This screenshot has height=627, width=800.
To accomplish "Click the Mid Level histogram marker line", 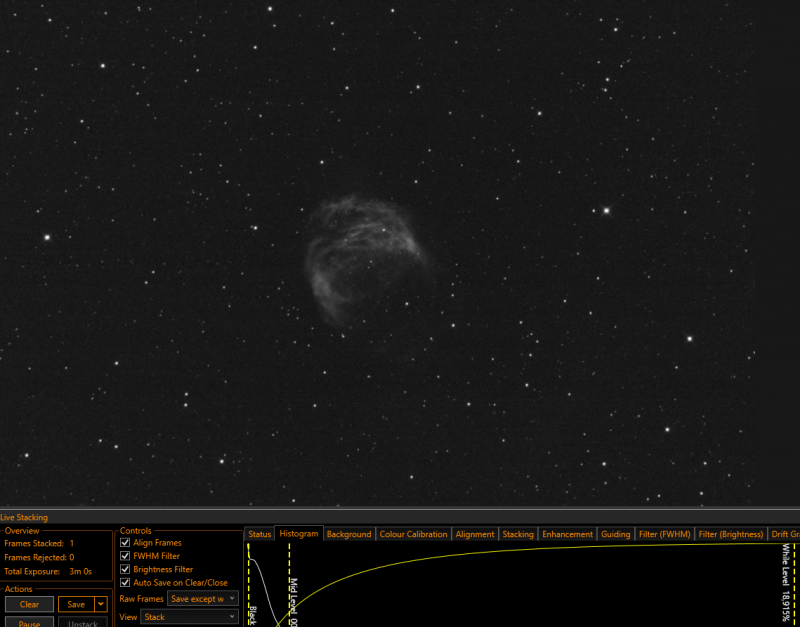I will pos(289,584).
